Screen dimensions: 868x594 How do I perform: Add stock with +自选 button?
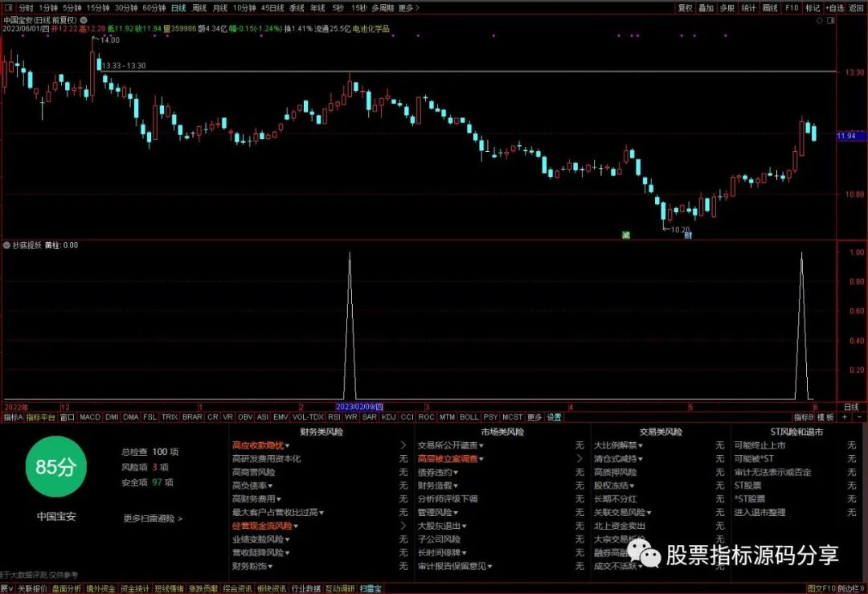point(834,8)
